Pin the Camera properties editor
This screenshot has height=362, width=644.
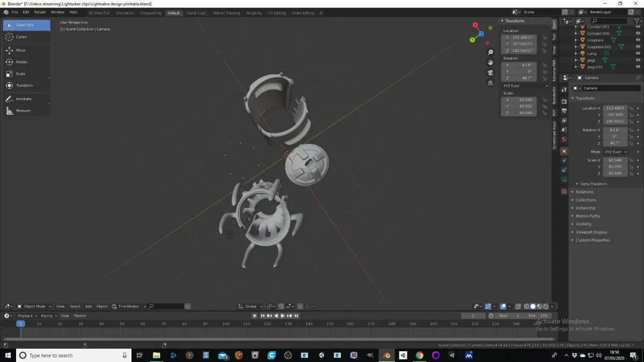tap(638, 78)
